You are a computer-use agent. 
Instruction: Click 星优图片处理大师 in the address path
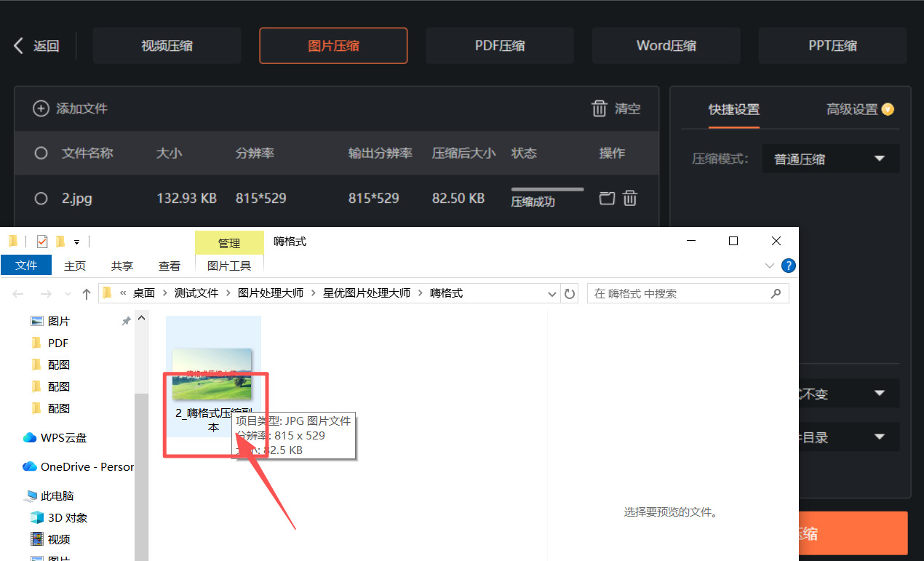[367, 293]
